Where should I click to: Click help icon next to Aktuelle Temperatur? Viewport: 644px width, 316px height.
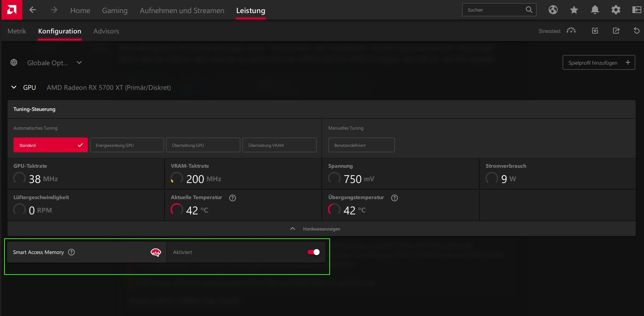tap(232, 198)
